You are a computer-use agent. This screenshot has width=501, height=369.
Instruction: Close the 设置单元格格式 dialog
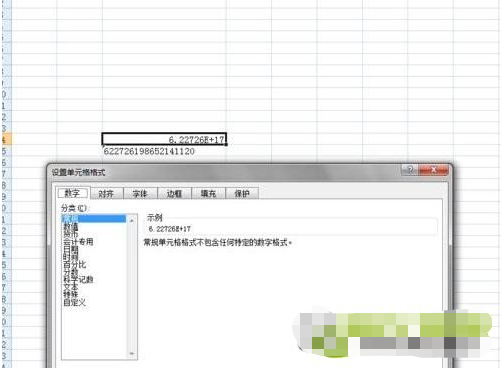(433, 170)
